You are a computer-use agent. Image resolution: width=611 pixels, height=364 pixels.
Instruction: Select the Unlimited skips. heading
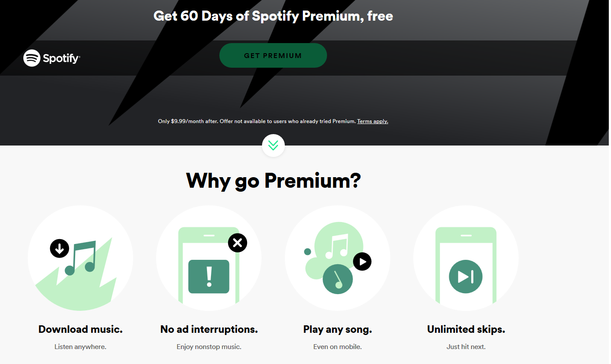point(466,329)
